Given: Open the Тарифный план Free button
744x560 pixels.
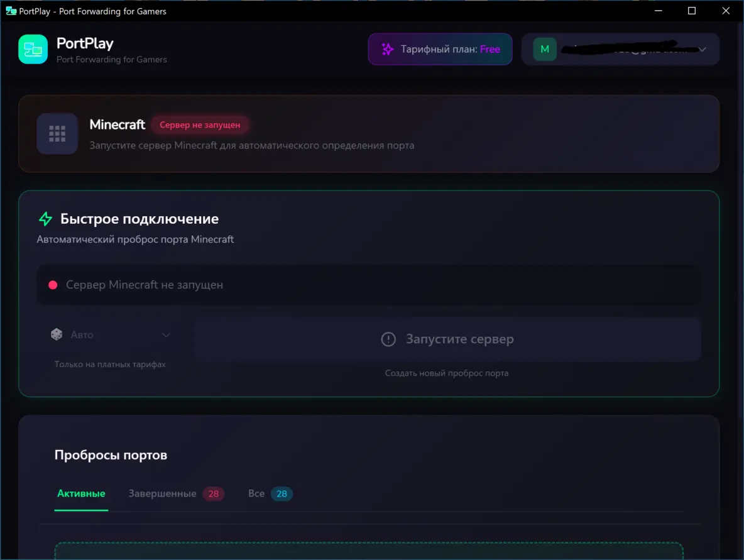Looking at the screenshot, I should pyautogui.click(x=440, y=49).
